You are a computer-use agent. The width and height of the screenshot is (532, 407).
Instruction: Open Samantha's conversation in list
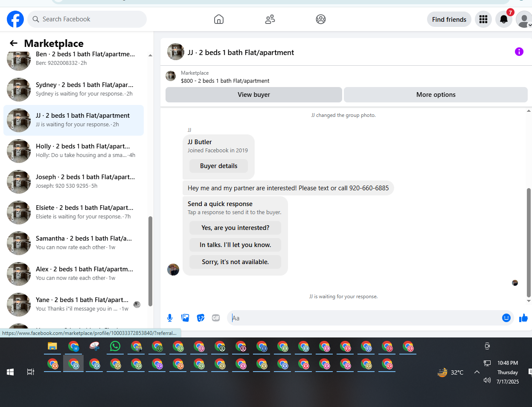[x=73, y=243]
